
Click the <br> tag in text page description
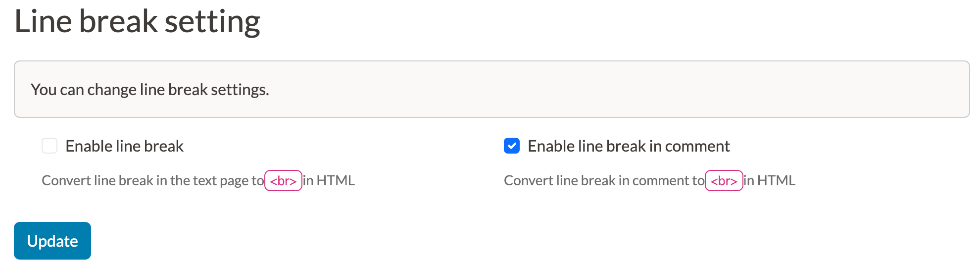283,181
